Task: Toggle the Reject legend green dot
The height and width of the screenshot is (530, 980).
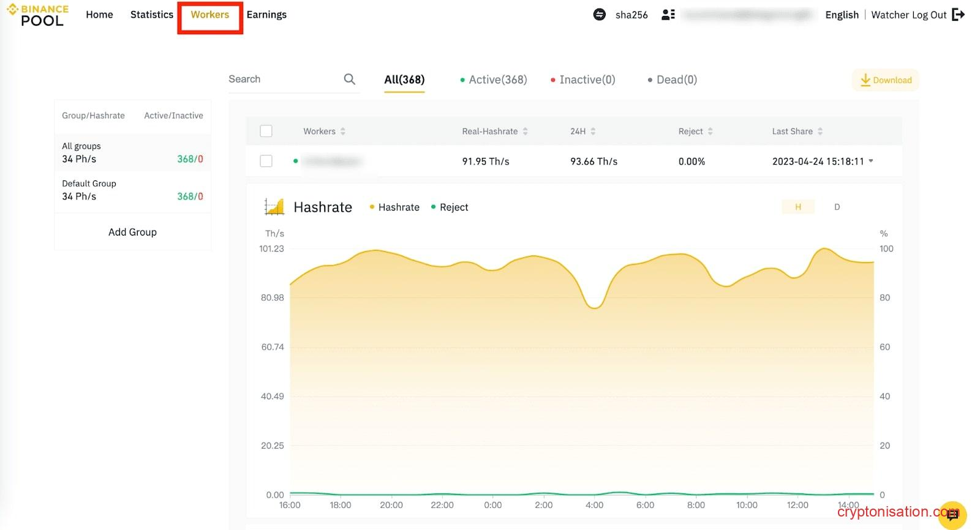Action: coord(434,207)
